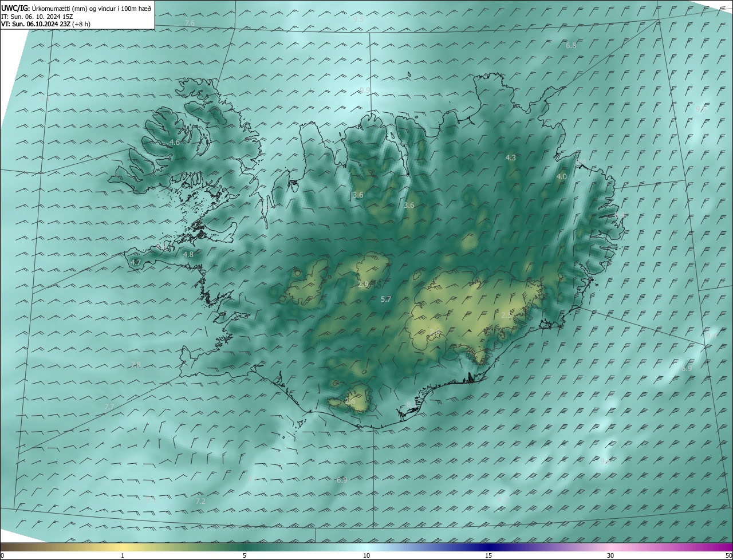Screen dimensions: 733x560
Task: Click the colour scale label 50
Action: 728,555
